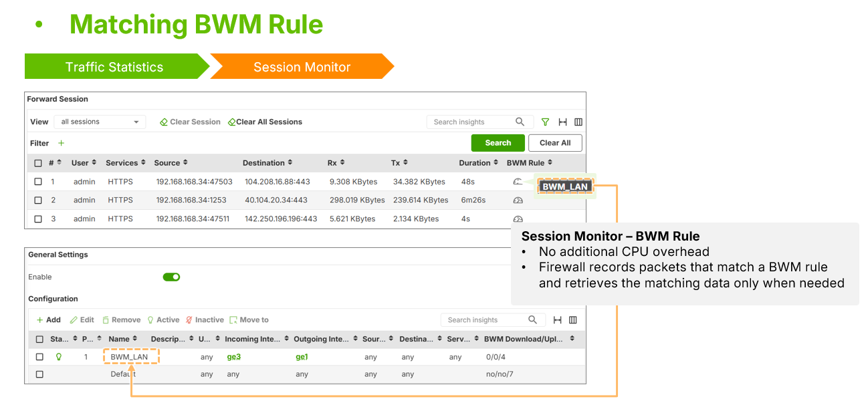Click the no/no/7 BWM value

pos(500,375)
